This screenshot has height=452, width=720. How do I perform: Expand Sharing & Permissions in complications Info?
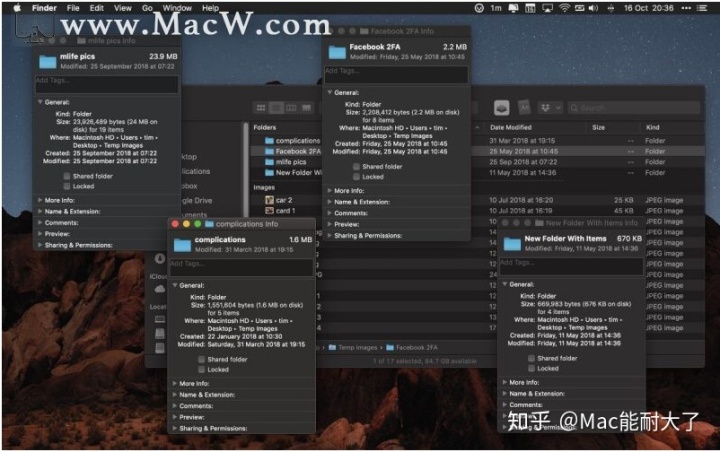[x=175, y=428]
